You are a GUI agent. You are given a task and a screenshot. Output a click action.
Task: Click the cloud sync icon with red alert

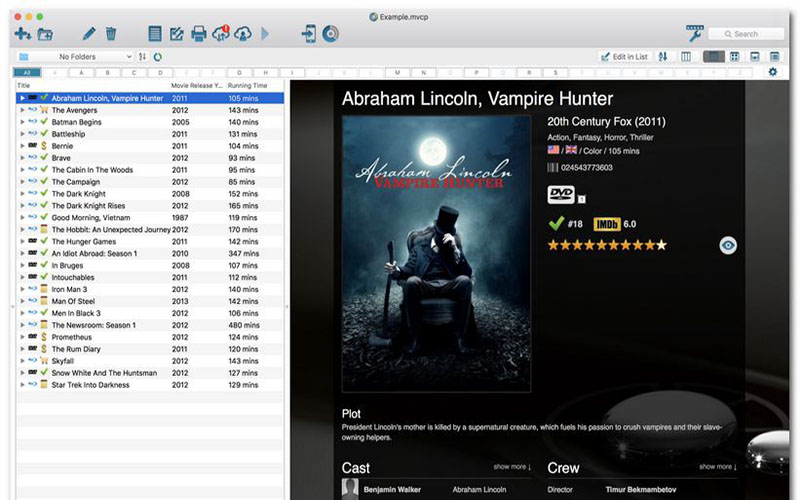pos(221,34)
